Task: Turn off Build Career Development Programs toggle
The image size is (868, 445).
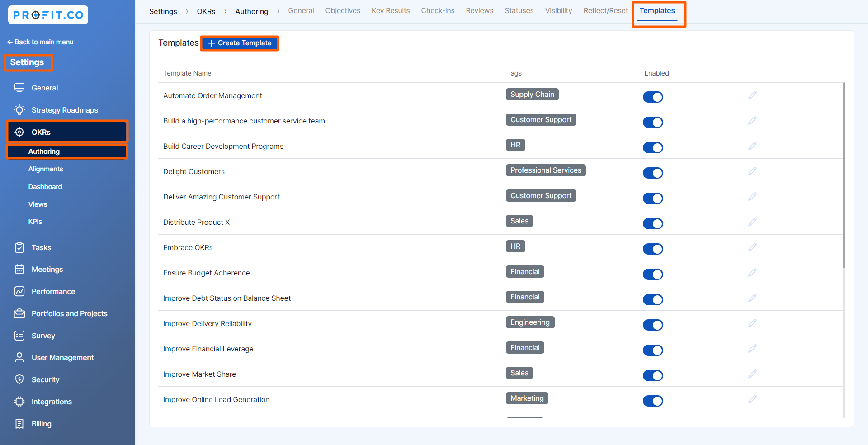Action: [653, 147]
